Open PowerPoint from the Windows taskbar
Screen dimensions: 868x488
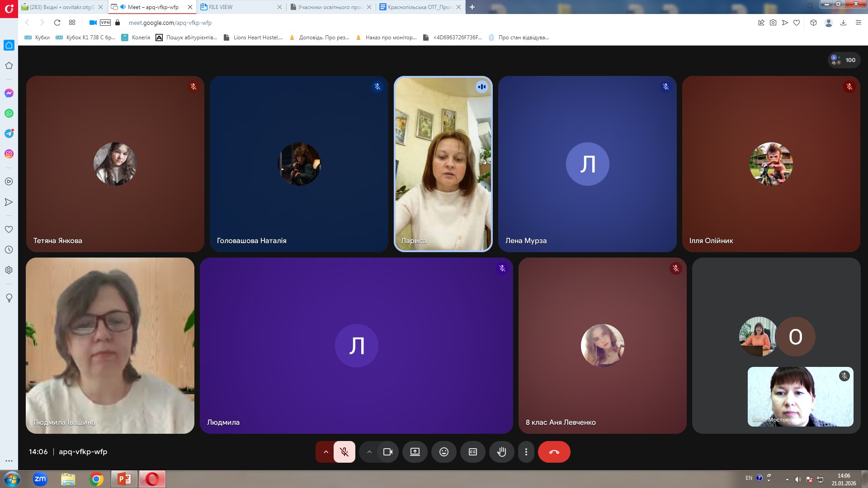click(124, 479)
